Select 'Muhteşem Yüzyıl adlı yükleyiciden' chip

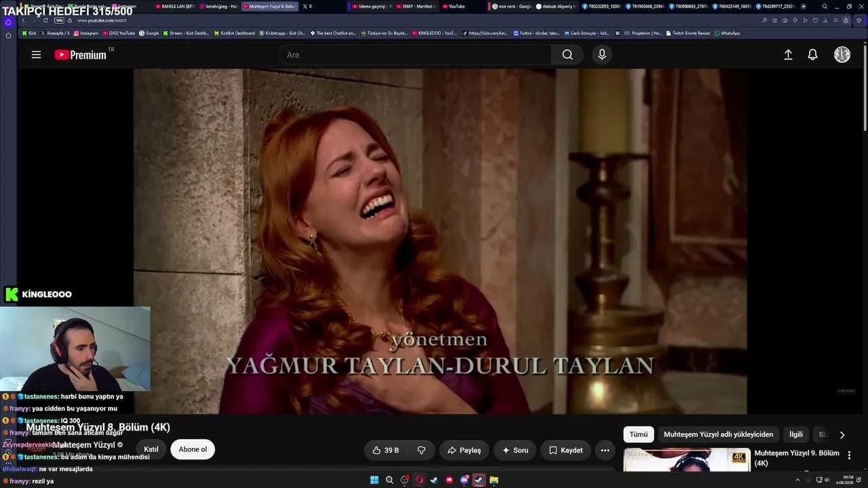(x=718, y=434)
